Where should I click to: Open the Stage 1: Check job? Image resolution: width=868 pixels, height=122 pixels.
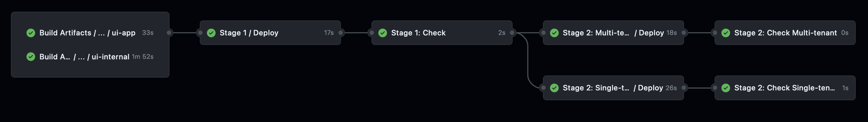418,33
